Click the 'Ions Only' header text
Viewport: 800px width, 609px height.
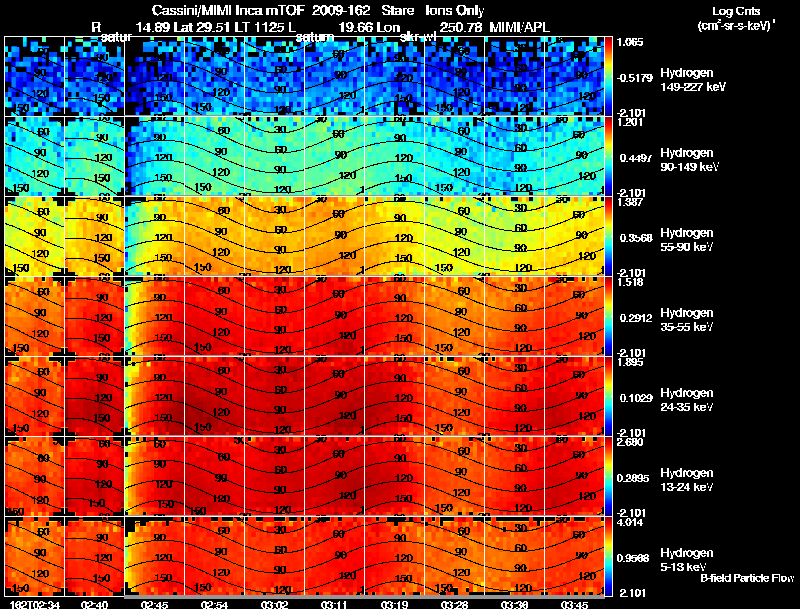pyautogui.click(x=454, y=11)
